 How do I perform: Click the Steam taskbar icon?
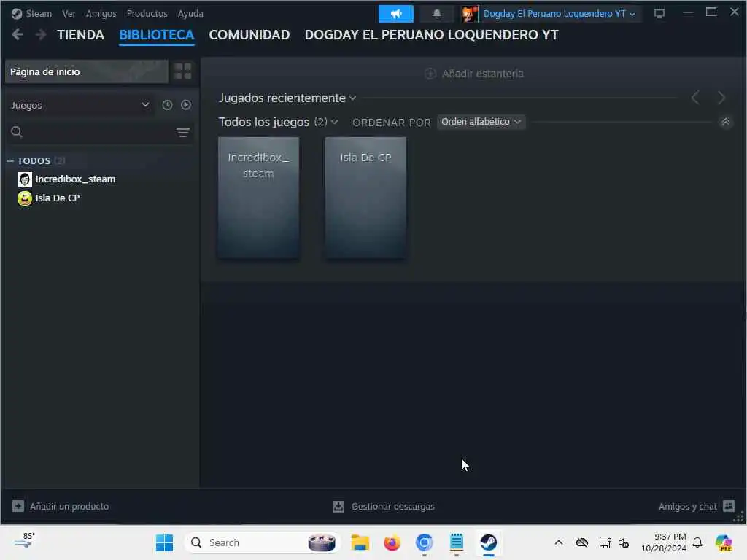click(489, 542)
